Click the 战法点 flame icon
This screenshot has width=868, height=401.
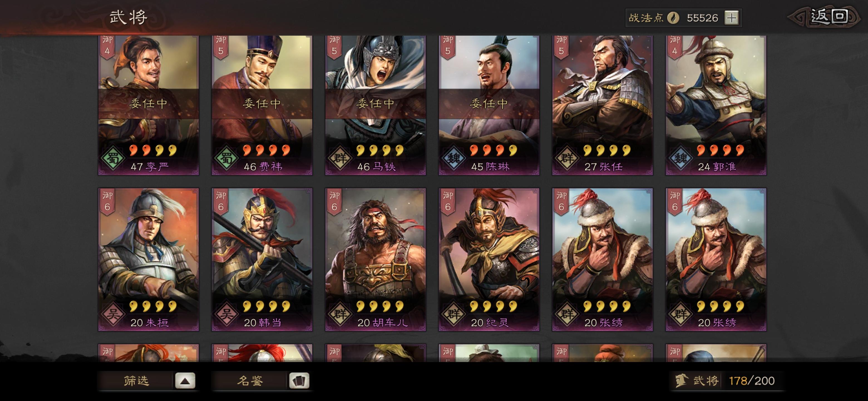coord(673,18)
